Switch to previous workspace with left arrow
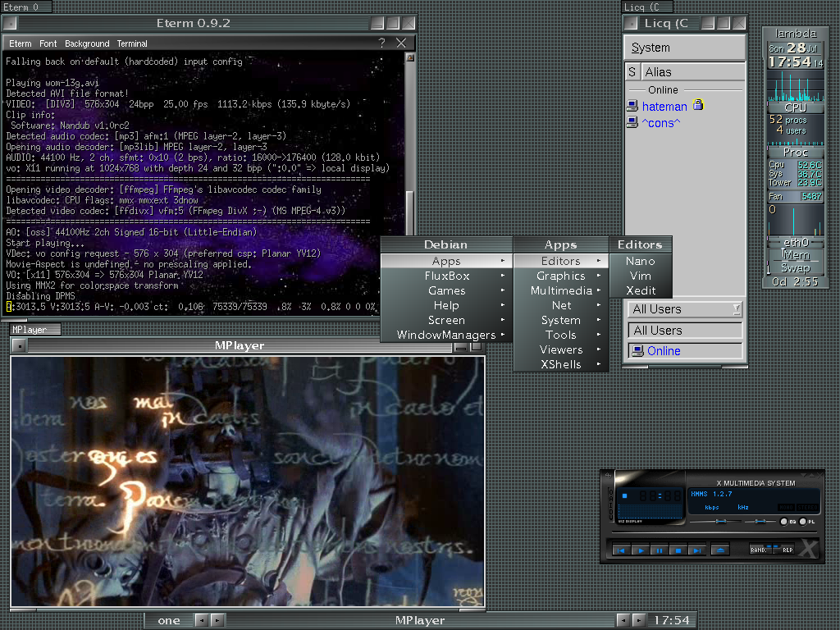 pyautogui.click(x=201, y=620)
